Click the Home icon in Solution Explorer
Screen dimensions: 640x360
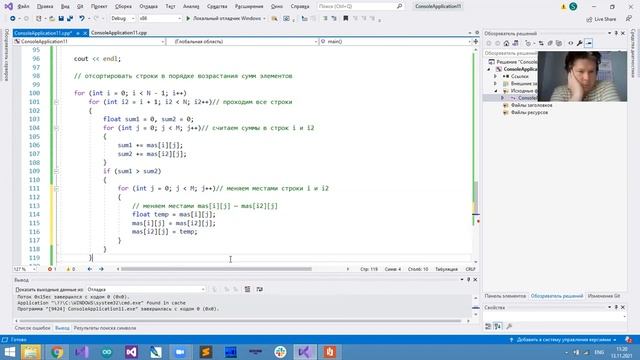[x=507, y=43]
